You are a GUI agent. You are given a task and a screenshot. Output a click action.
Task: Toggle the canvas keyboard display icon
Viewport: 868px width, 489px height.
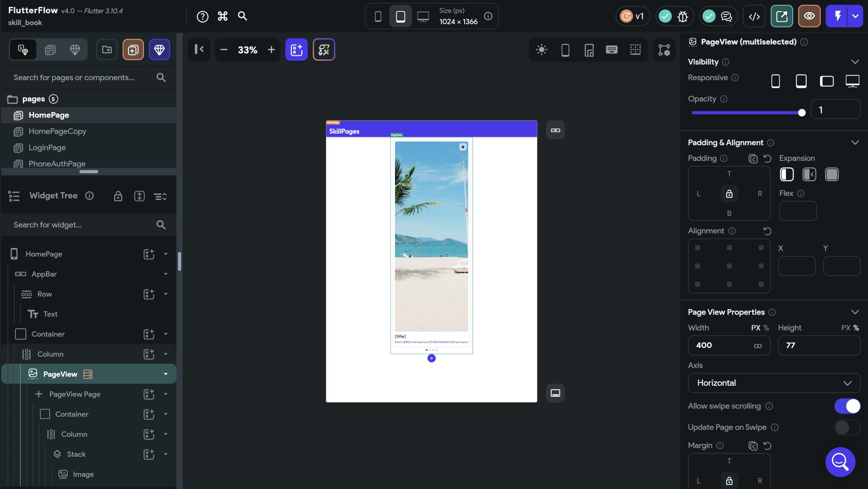point(611,50)
